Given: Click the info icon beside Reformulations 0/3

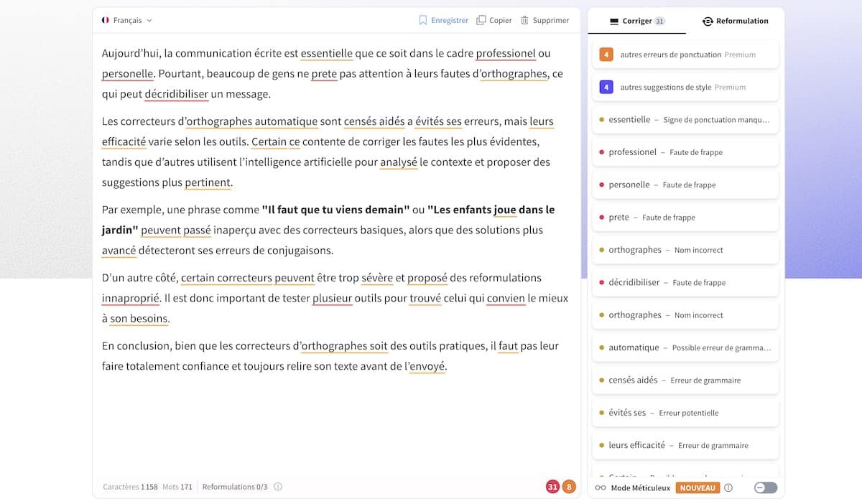Looking at the screenshot, I should pos(278,487).
